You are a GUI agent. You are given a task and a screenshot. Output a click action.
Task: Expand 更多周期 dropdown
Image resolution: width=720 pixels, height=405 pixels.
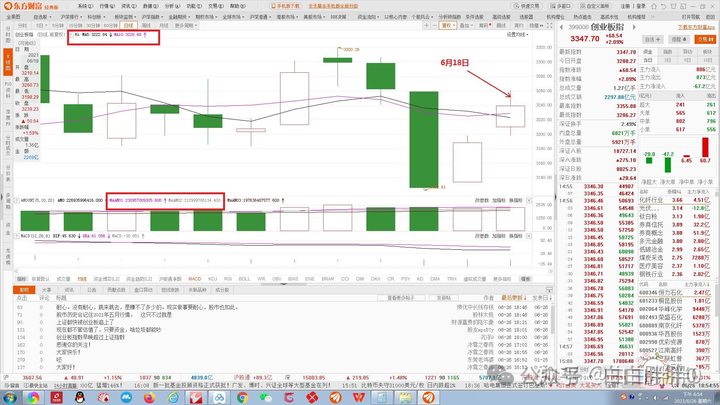[x=185, y=26]
